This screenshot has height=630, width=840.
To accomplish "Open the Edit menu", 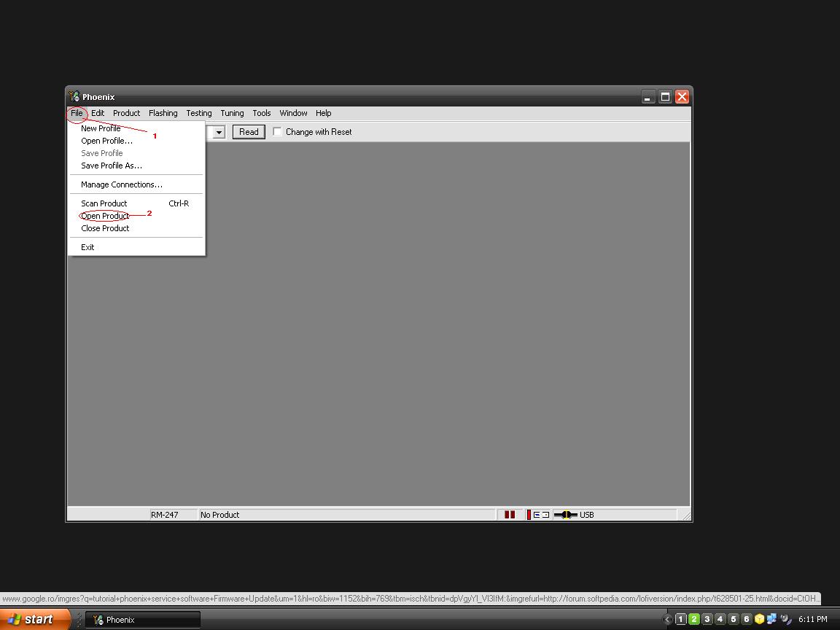I will pyautogui.click(x=98, y=113).
